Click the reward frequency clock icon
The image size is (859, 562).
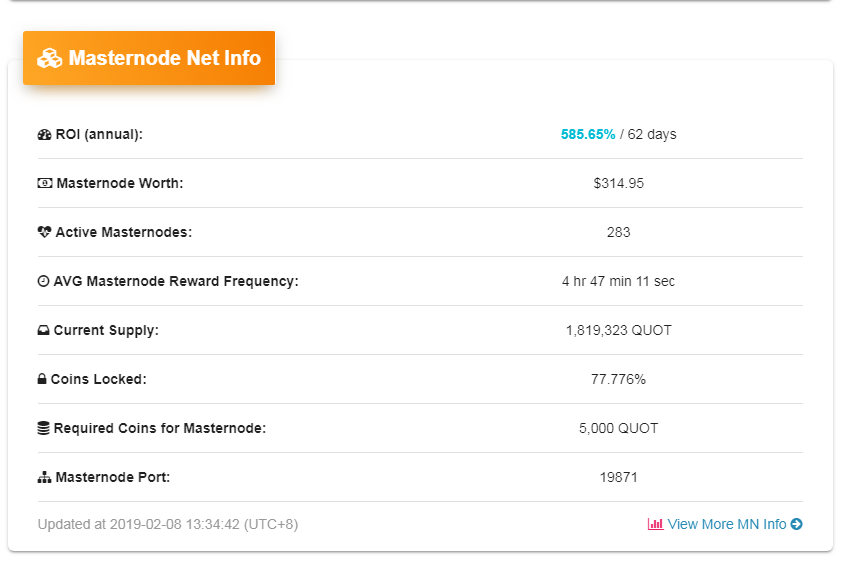pyautogui.click(x=43, y=281)
